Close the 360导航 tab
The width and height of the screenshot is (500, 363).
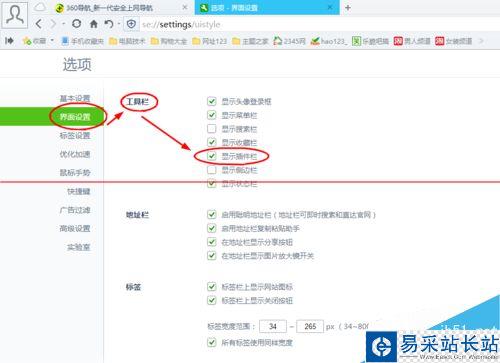pyautogui.click(x=185, y=7)
